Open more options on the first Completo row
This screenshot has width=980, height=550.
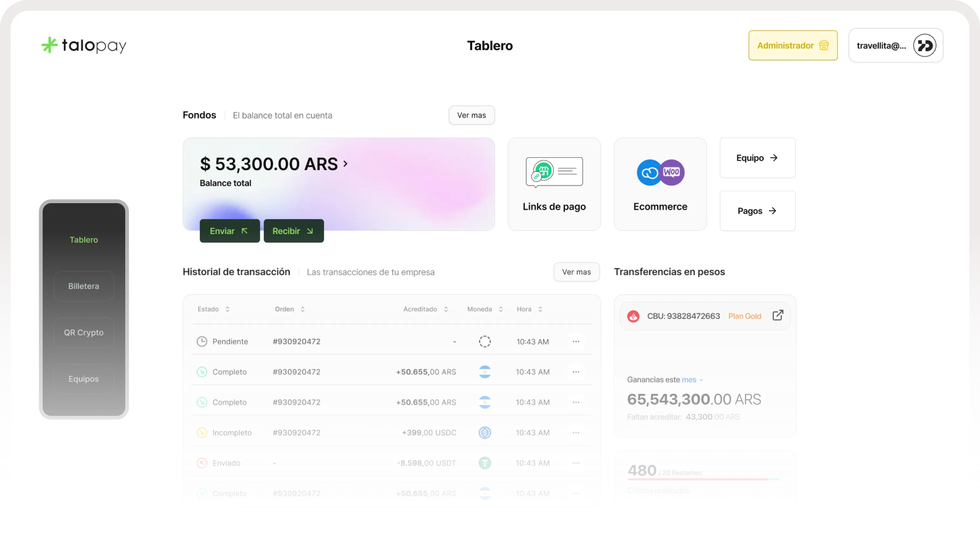point(576,372)
